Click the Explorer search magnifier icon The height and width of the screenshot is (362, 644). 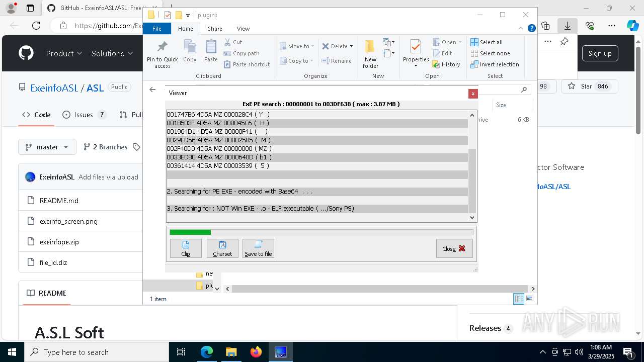524,89
